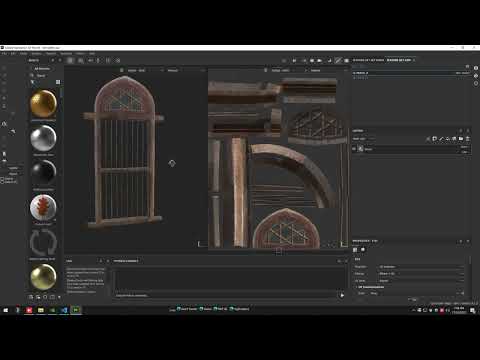Add a fill layer using the bucket icon
Image resolution: width=480 pixels, height=360 pixels.
tap(448, 139)
